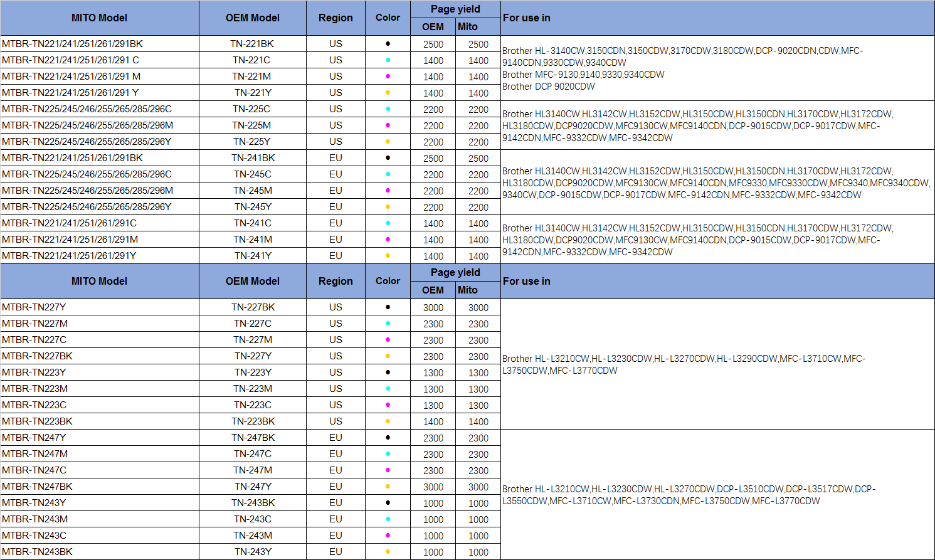Click the TN-221M OEM model cell
Viewport: 935px width, 560px height.
252,77
